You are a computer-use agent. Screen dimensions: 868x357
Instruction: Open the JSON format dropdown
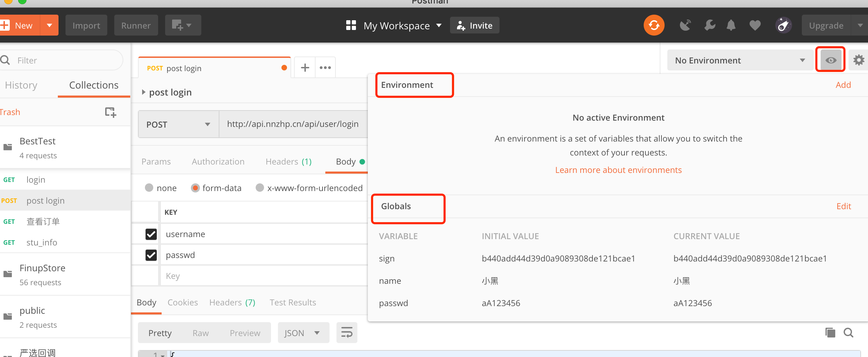[x=303, y=333]
